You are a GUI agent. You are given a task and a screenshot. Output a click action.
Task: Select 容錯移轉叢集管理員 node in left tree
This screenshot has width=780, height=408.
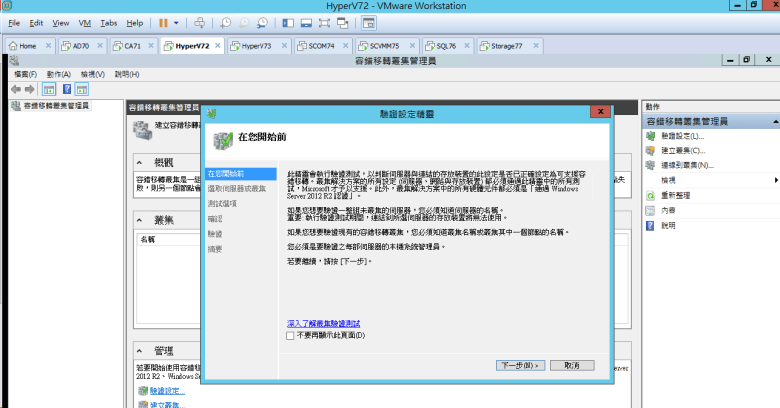click(x=50, y=105)
